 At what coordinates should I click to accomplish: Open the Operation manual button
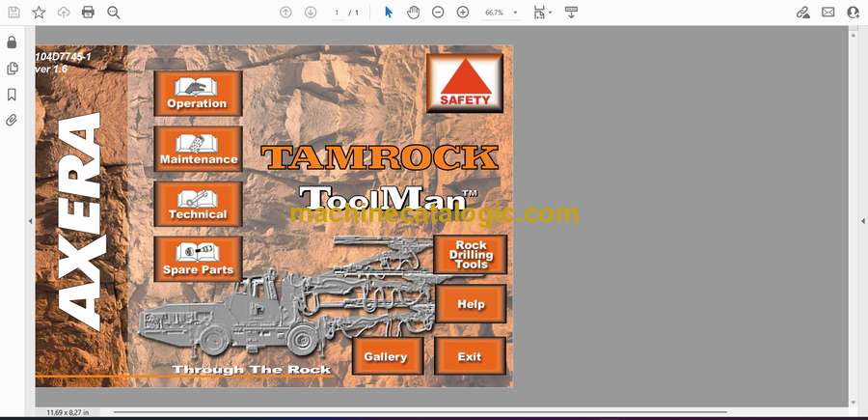[198, 93]
